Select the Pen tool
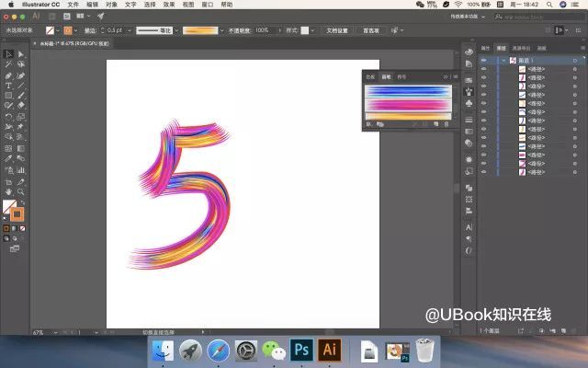 click(x=8, y=75)
